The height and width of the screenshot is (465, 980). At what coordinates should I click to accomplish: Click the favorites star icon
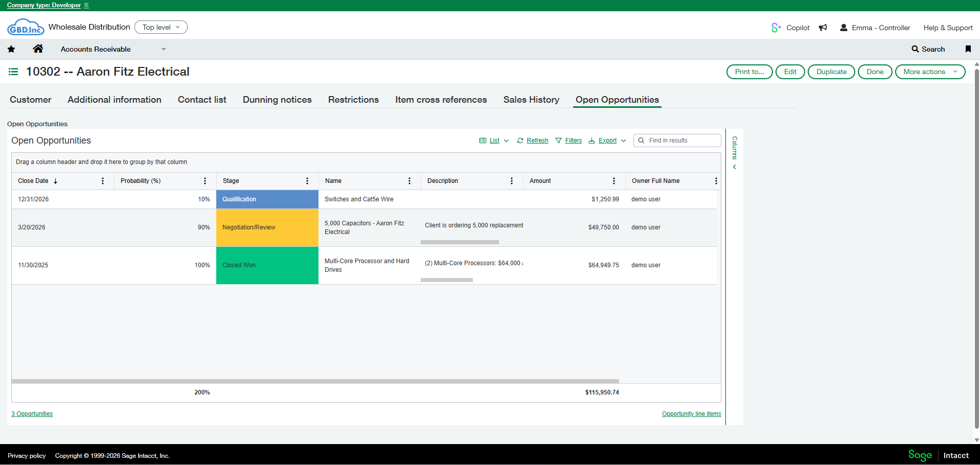[x=11, y=49]
